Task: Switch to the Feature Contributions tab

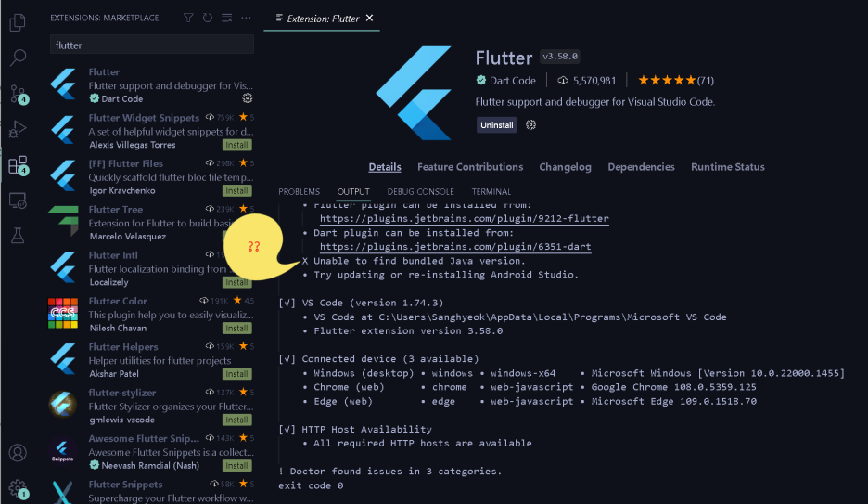Action: click(x=470, y=167)
